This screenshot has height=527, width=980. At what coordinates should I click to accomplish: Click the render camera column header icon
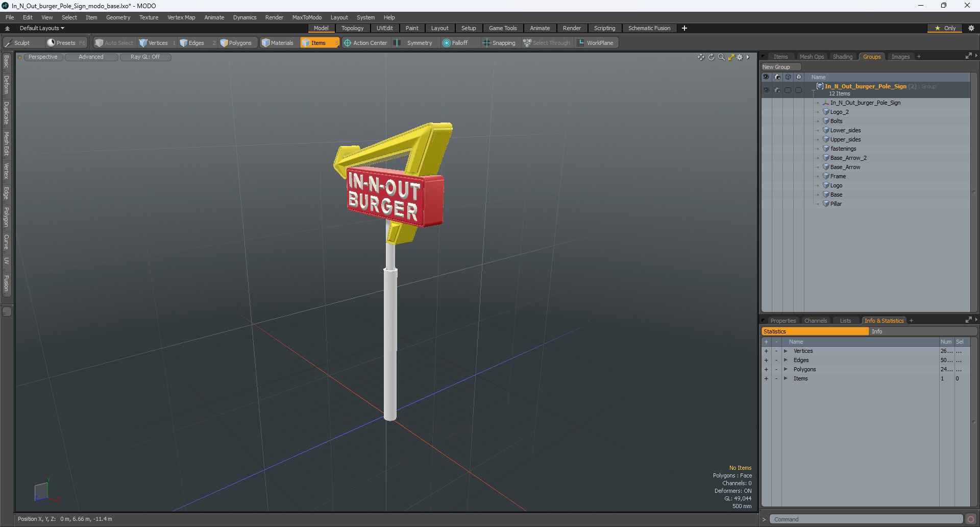pos(777,77)
